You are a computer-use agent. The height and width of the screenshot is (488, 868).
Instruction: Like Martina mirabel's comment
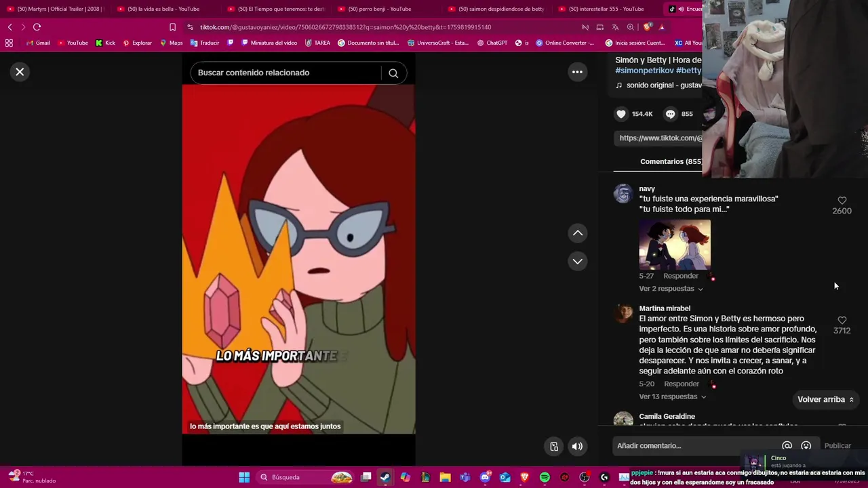click(842, 320)
